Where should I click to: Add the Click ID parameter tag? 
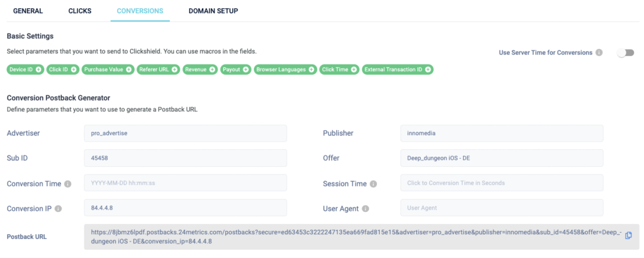click(63, 69)
